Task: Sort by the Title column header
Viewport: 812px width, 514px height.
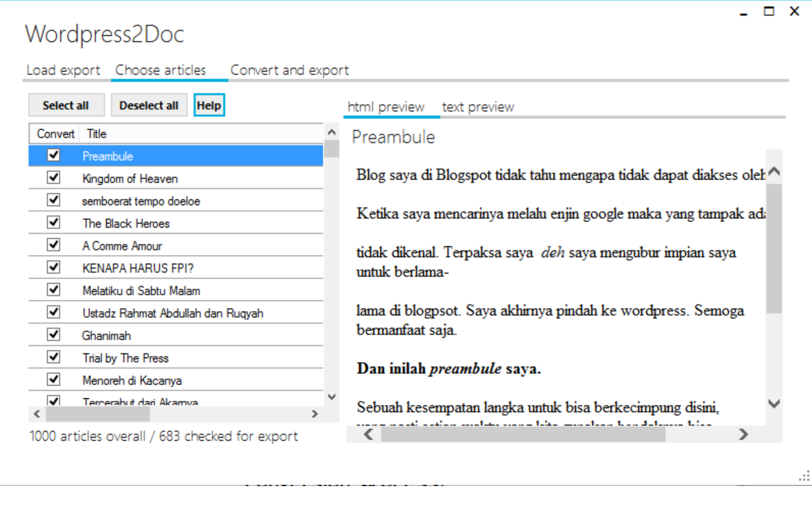Action: click(x=96, y=134)
